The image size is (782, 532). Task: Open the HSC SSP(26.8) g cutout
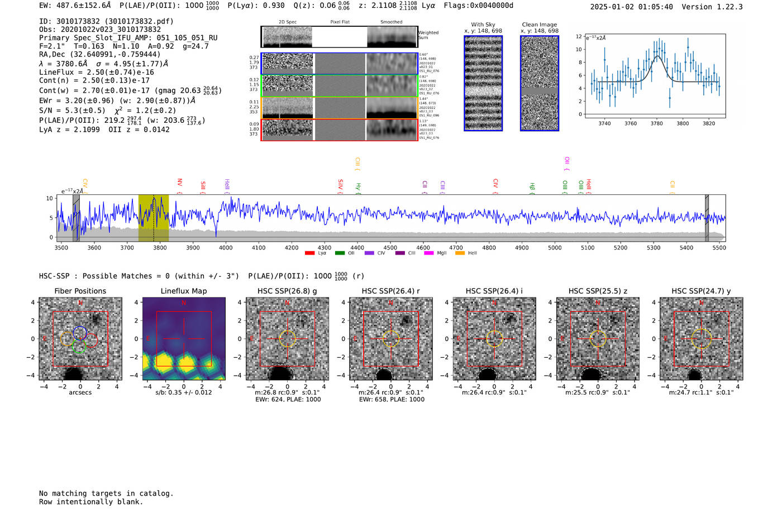point(288,339)
